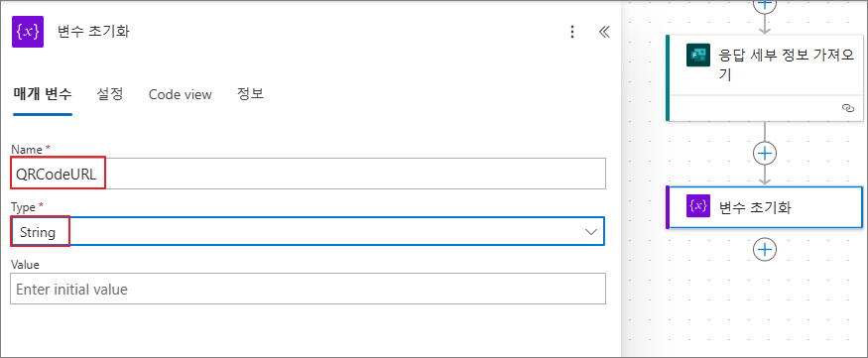Click the link icon on response details card
The height and width of the screenshot is (358, 868).
pyautogui.click(x=847, y=108)
